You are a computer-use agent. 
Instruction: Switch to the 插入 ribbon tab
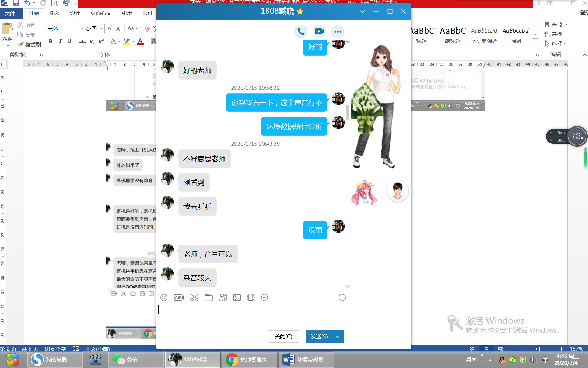tap(54, 13)
